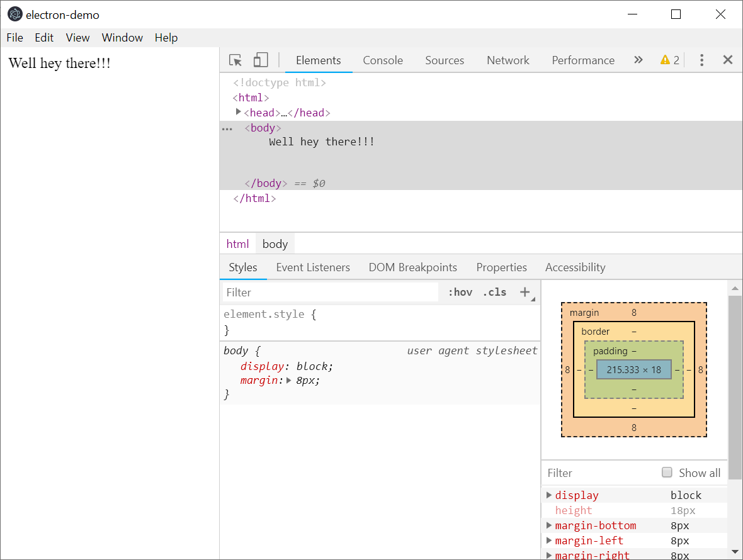Minimize the electron-demo window
This screenshot has width=743, height=560.
[x=632, y=14]
